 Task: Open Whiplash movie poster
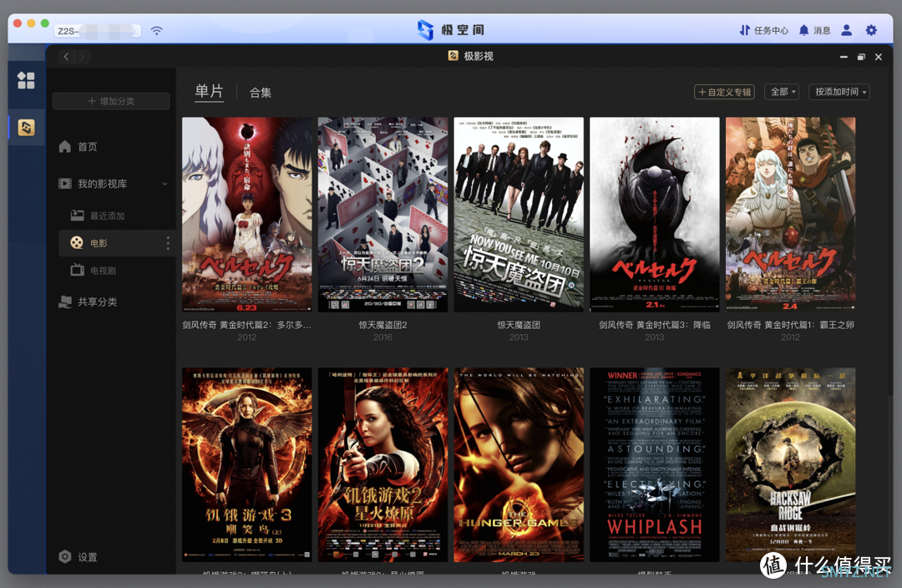tap(655, 465)
